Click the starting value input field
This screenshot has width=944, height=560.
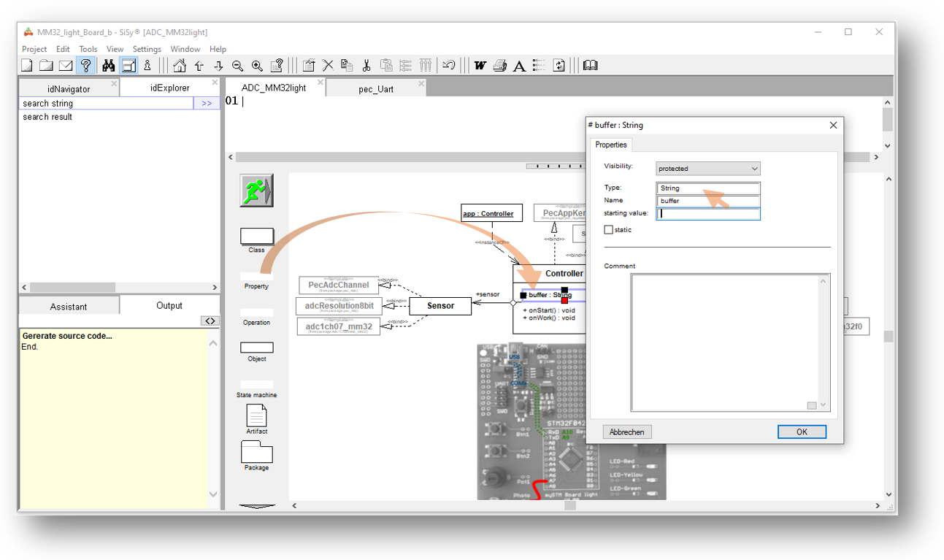[708, 214]
